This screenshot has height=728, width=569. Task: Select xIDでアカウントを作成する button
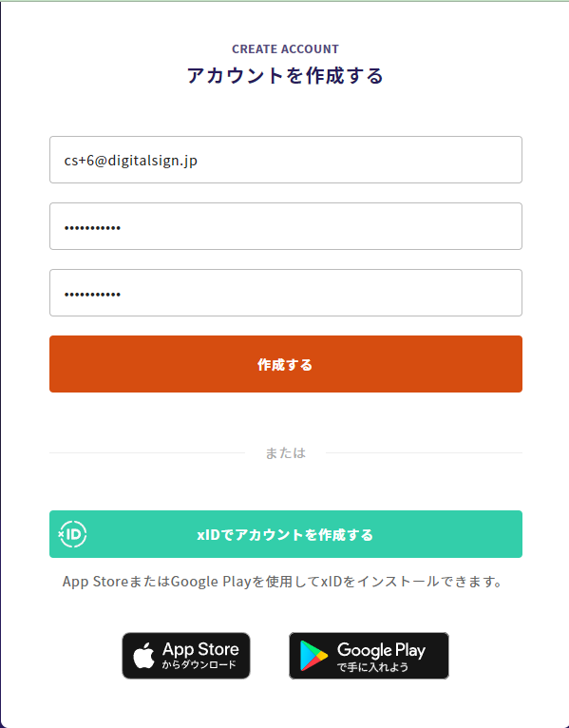pos(286,534)
